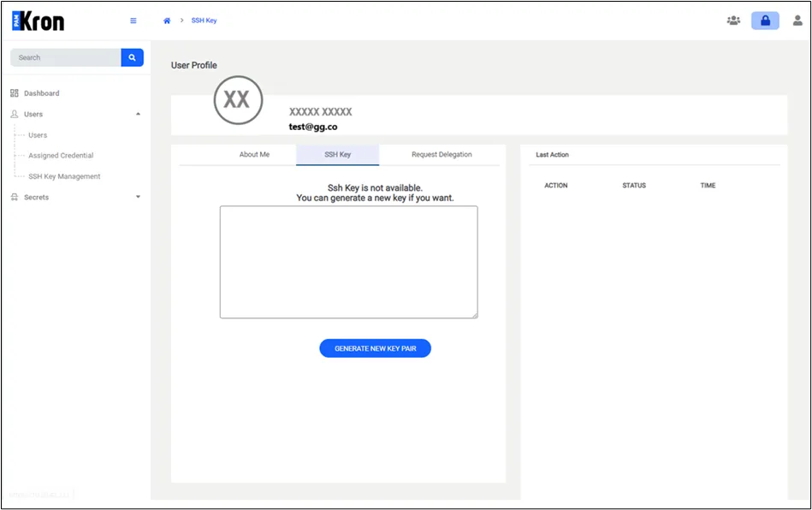This screenshot has height=510, width=812.
Task: Click the blue lock icon button
Action: tap(765, 21)
